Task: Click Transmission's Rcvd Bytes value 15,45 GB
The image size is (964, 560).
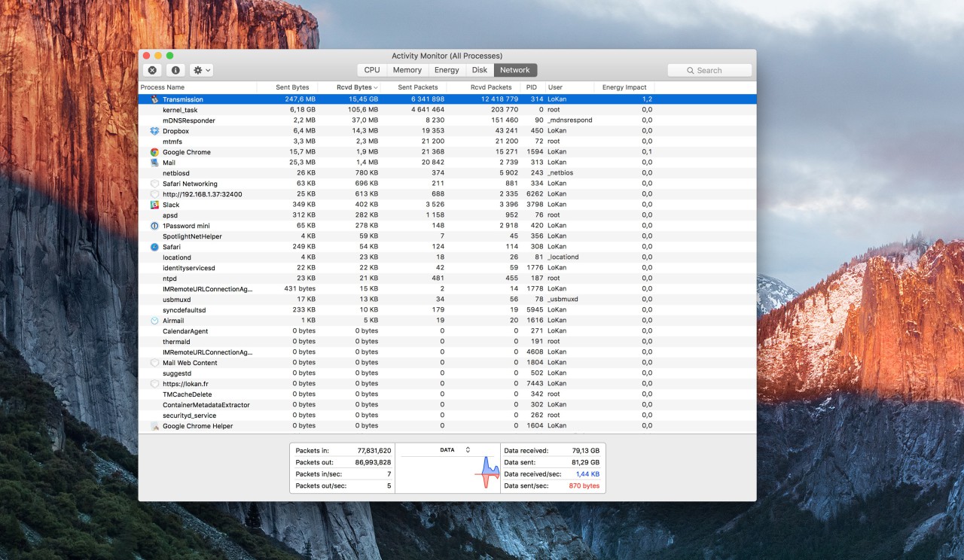Action: pyautogui.click(x=363, y=99)
